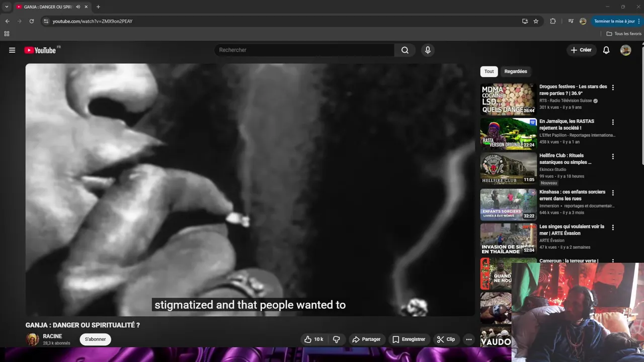Image resolution: width=644 pixels, height=362 pixels.
Task: Open options for Hellfire Club video
Action: coord(613,156)
